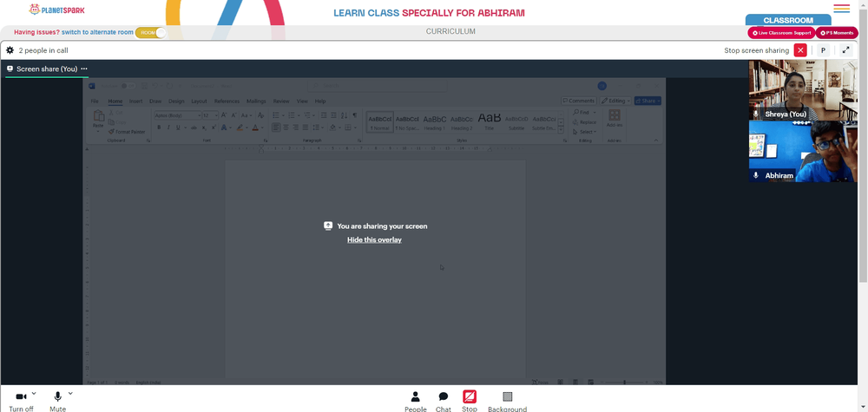This screenshot has height=412, width=868.
Task: Apply superscript in Word ribbon
Action: (214, 128)
